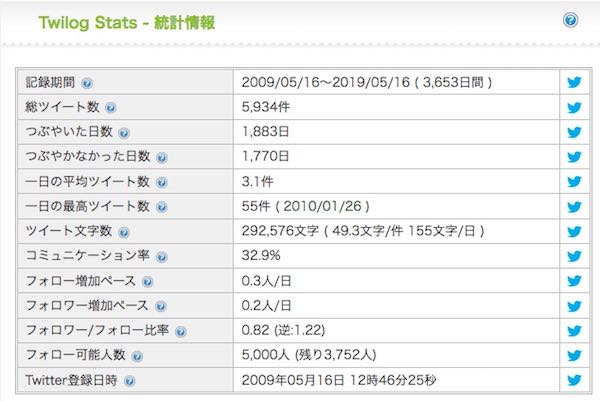
Task: Select the ツイート文字数 label
Action: [x=69, y=231]
